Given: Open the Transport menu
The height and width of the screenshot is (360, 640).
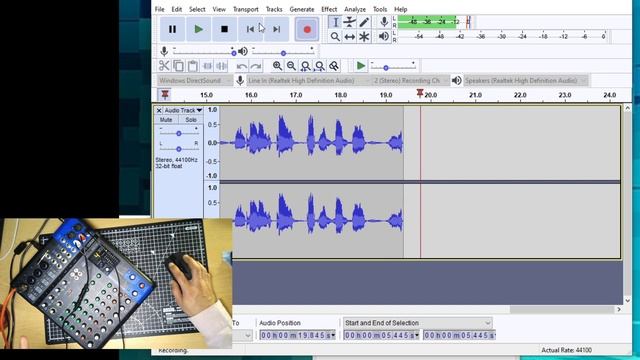Looking at the screenshot, I should 246,9.
